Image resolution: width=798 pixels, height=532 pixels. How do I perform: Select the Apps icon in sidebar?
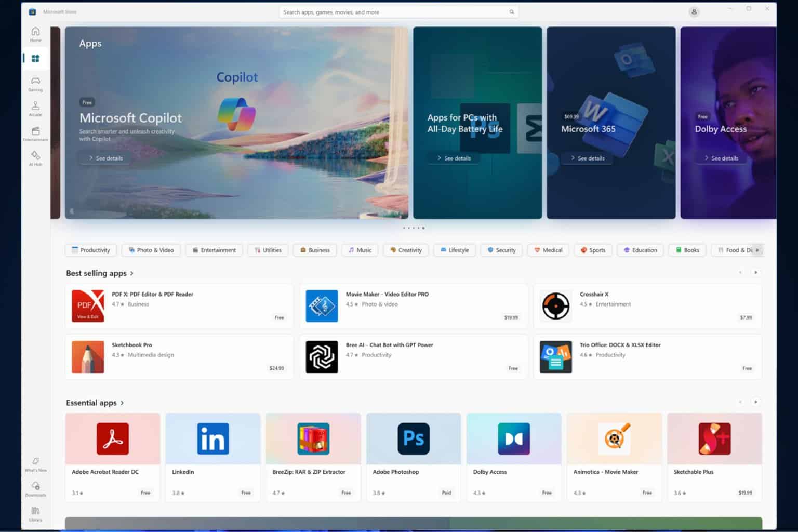pos(35,59)
